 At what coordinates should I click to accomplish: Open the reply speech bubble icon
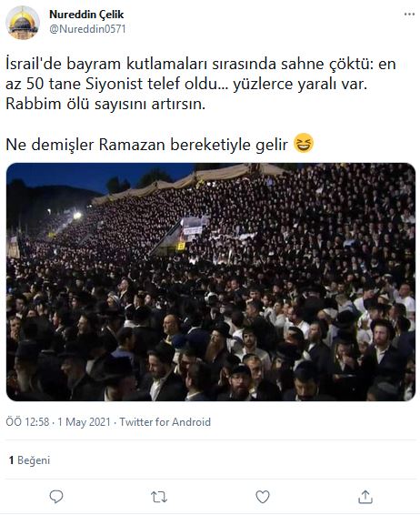pyautogui.click(x=56, y=497)
